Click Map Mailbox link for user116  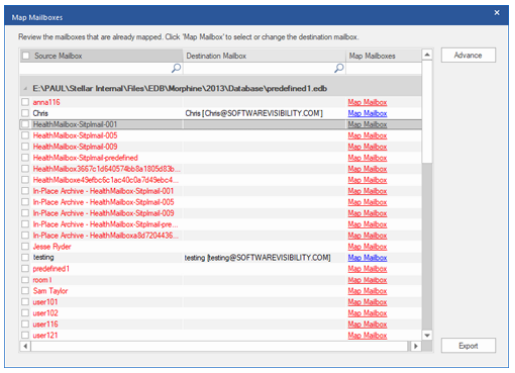(x=367, y=324)
